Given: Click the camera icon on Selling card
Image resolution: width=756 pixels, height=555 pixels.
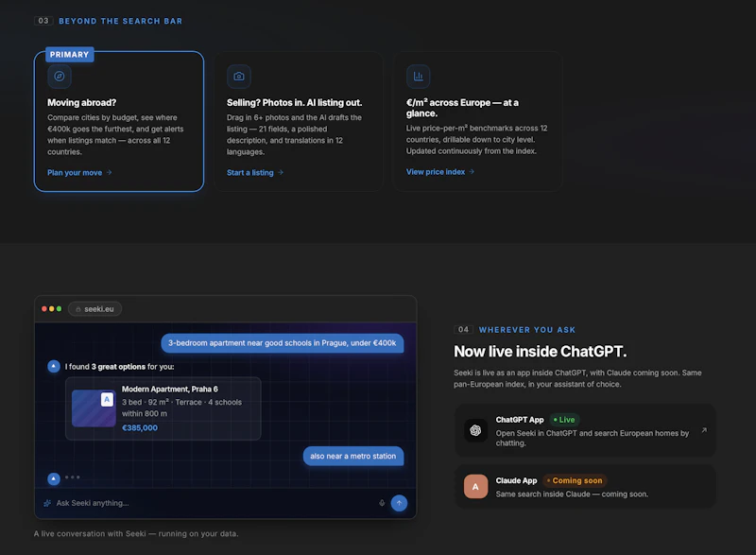Looking at the screenshot, I should click(x=239, y=77).
